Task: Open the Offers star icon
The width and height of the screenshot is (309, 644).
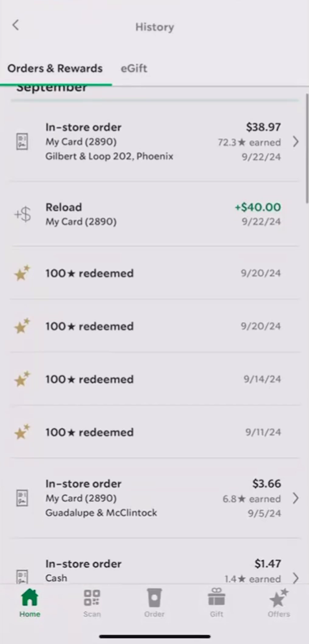Action: 279,598
